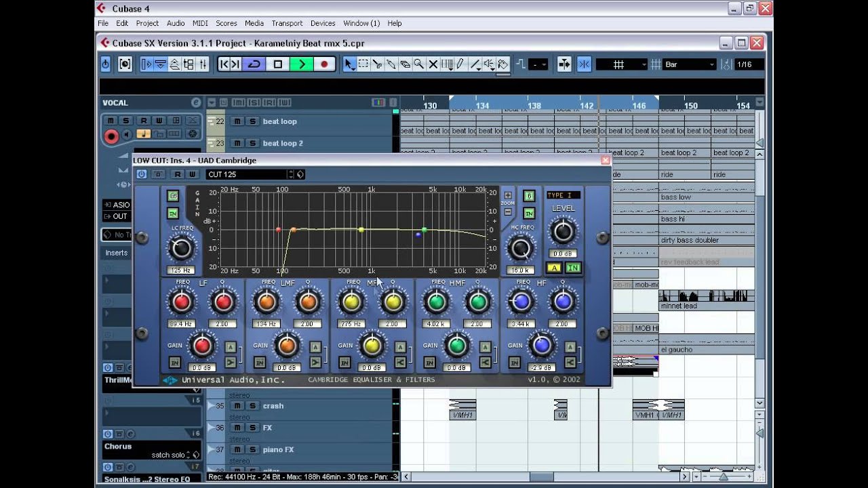Open the snap mode grid dropdown
This screenshot has width=868, height=488.
point(622,64)
